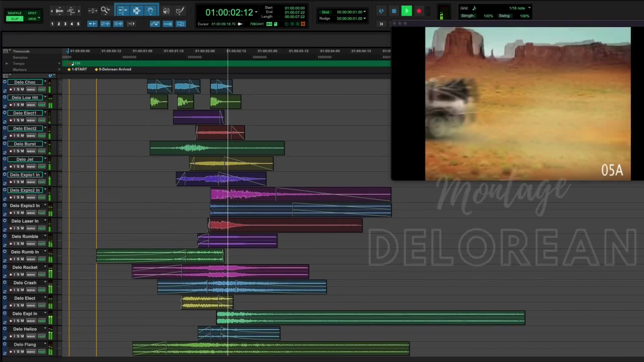Select the Zoomer tool
644x362 pixels.
pyautogui.click(x=105, y=11)
